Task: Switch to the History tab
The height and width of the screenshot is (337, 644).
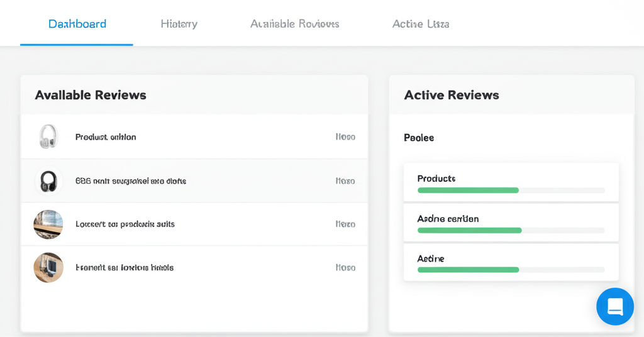Action: tap(179, 24)
